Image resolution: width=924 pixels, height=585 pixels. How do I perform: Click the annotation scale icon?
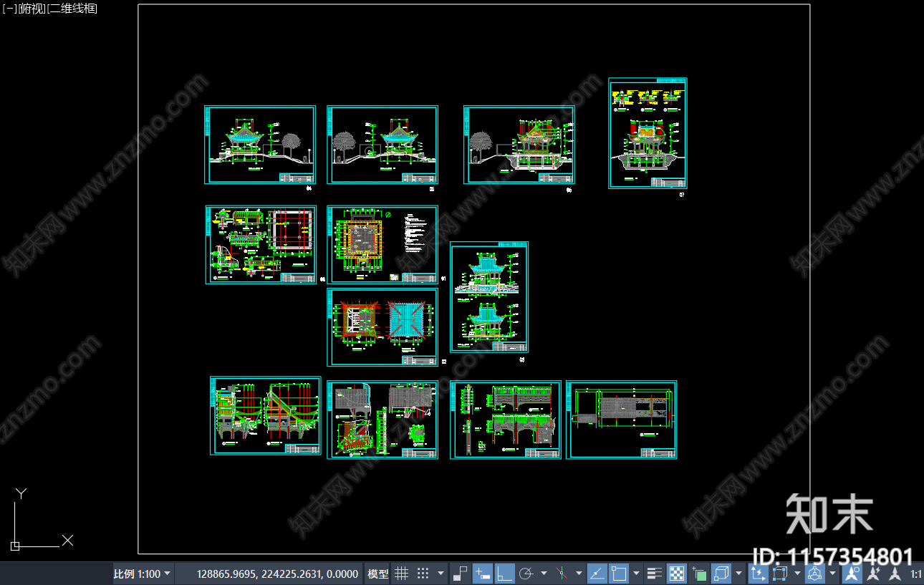pyautogui.click(x=895, y=574)
